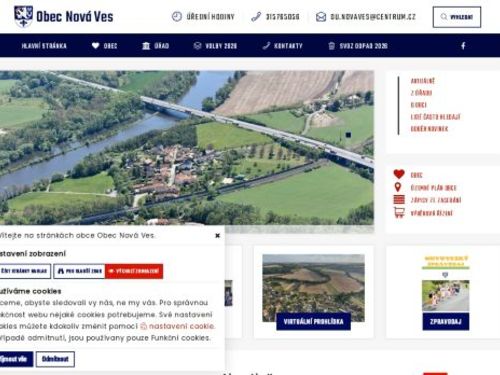This screenshot has height=375, width=500.
Task: Click the phone number 315765056
Action: (x=282, y=17)
